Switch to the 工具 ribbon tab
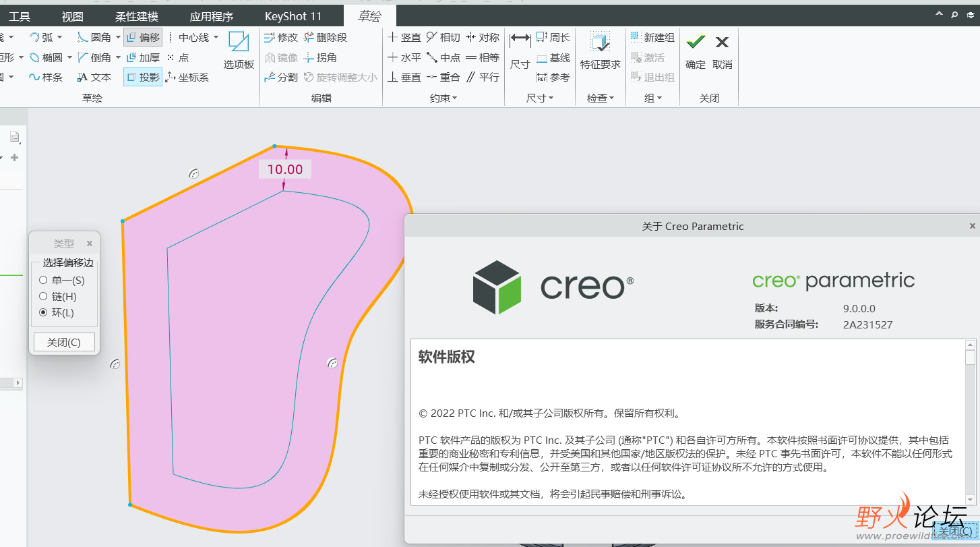 tap(20, 16)
